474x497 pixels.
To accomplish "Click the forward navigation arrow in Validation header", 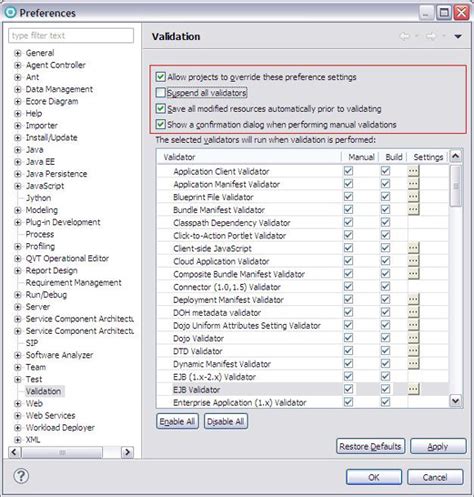I will point(431,36).
